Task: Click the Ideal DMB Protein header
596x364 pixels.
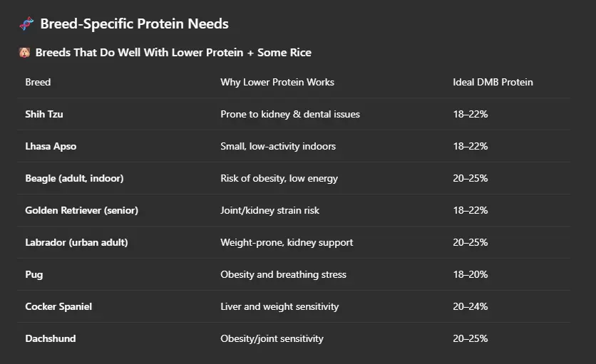Action: (493, 82)
